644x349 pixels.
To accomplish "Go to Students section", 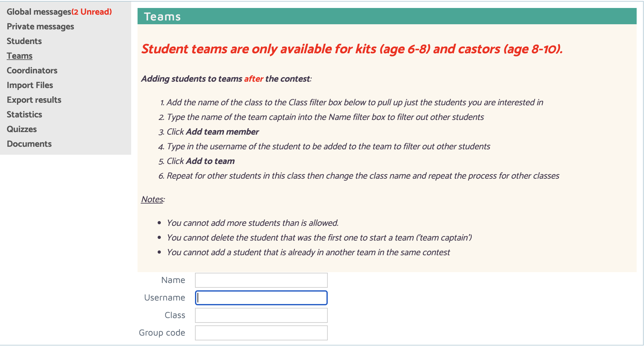I will click(24, 41).
